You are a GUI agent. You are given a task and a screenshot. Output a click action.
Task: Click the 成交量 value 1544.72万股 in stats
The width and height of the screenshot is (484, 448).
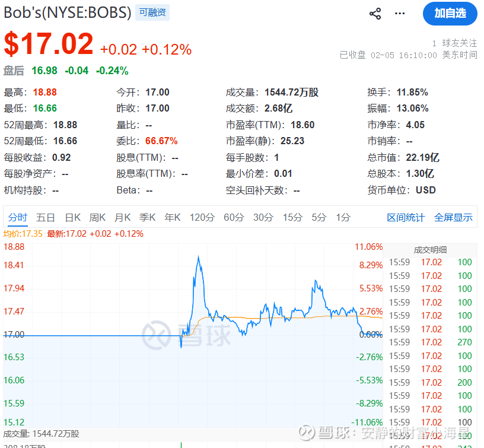click(x=291, y=93)
